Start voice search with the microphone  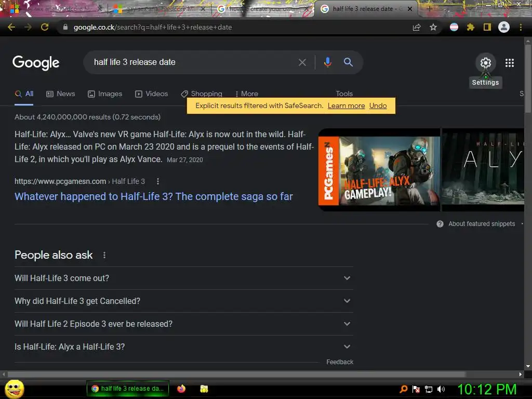tap(327, 62)
